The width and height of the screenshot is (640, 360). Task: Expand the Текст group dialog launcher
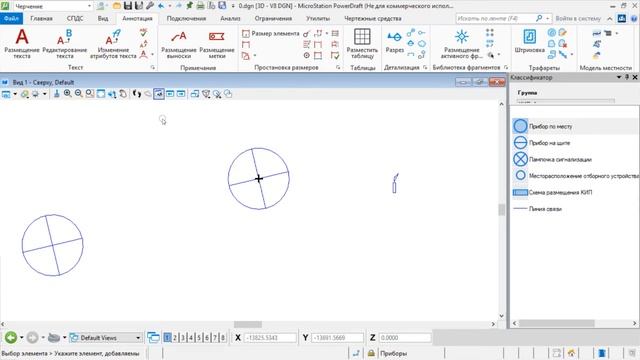pos(153,67)
